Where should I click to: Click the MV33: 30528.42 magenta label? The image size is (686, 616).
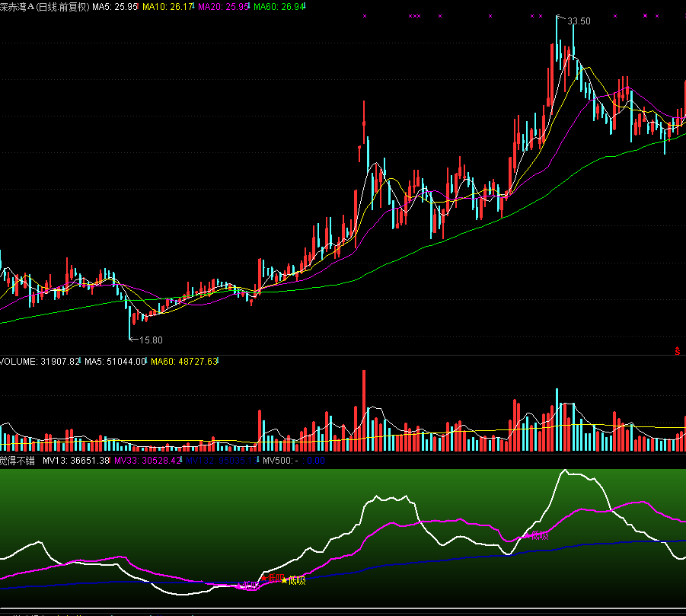click(148, 460)
